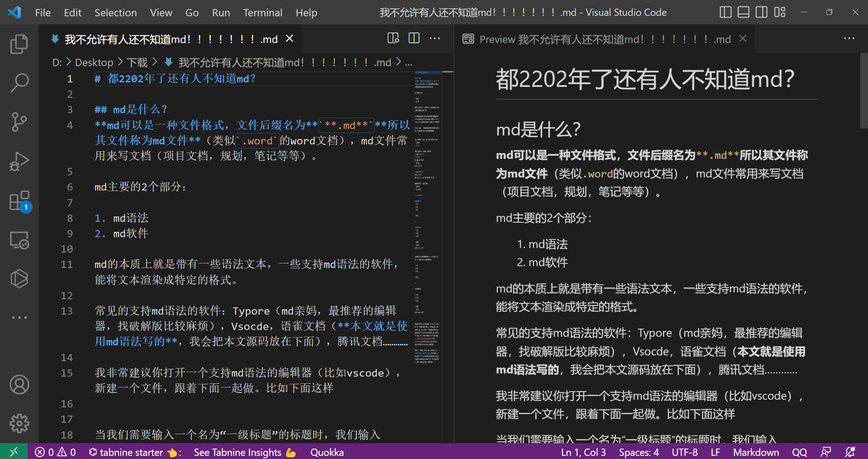The height and width of the screenshot is (459, 868).
Task: Open the Source Control view
Action: [x=19, y=122]
